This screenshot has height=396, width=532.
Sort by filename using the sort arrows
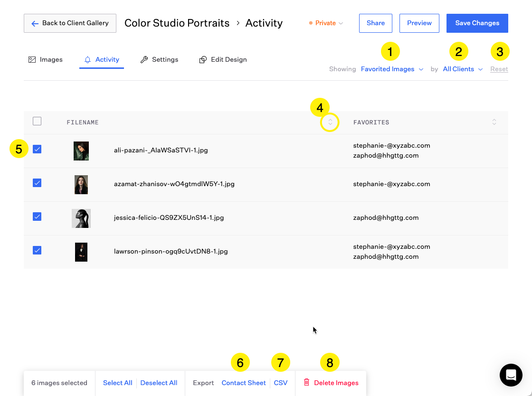pos(330,123)
